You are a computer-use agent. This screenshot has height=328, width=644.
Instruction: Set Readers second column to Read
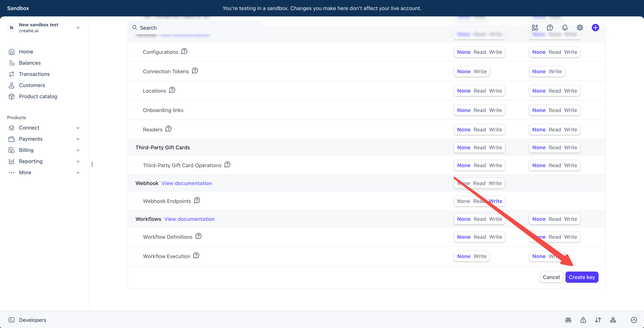555,130
